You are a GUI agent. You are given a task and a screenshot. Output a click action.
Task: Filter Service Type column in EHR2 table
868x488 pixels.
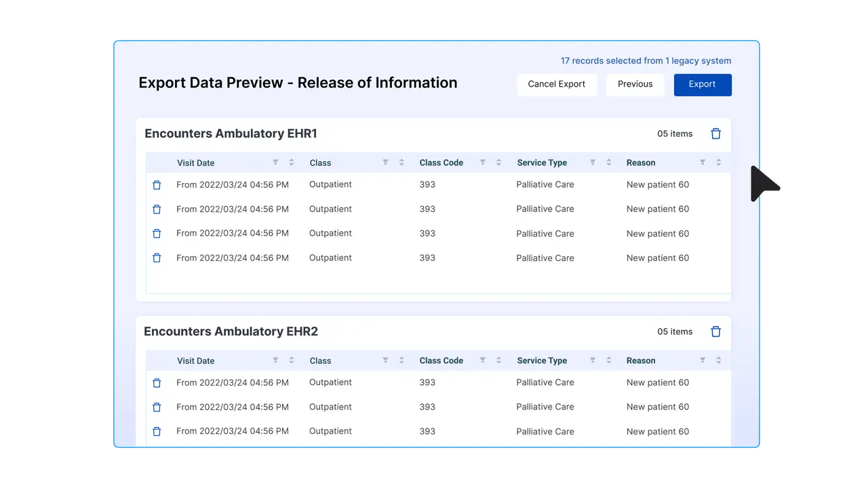(x=593, y=361)
